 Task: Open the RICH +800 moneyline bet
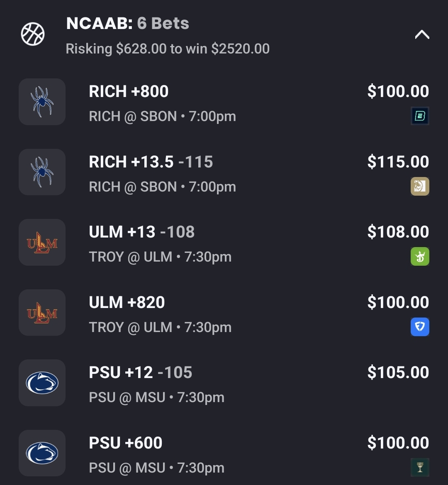129,92
